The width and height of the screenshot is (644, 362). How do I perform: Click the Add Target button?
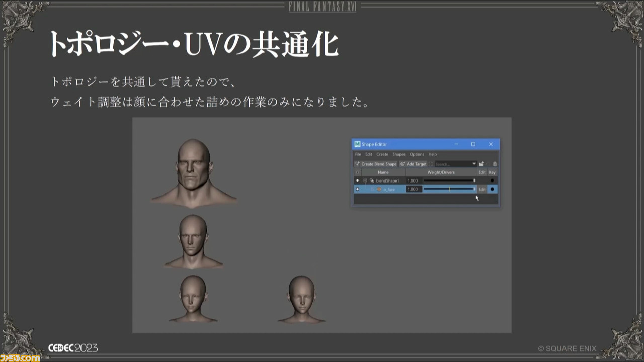(413, 164)
